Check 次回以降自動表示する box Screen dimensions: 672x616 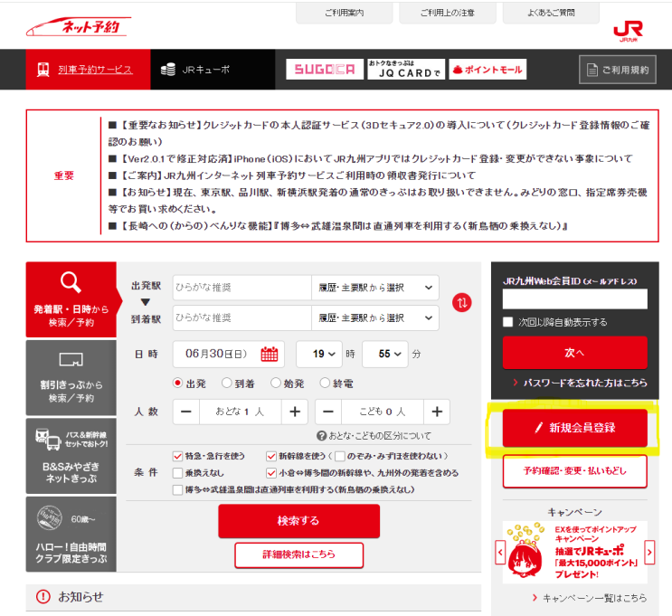508,322
